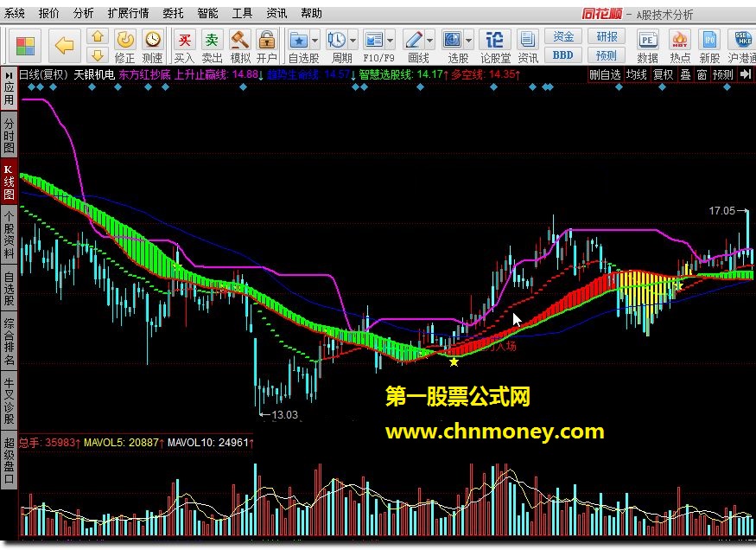Screen dimensions: 756x550
Task: Open the 论股堂 forum icon
Action: (495, 40)
